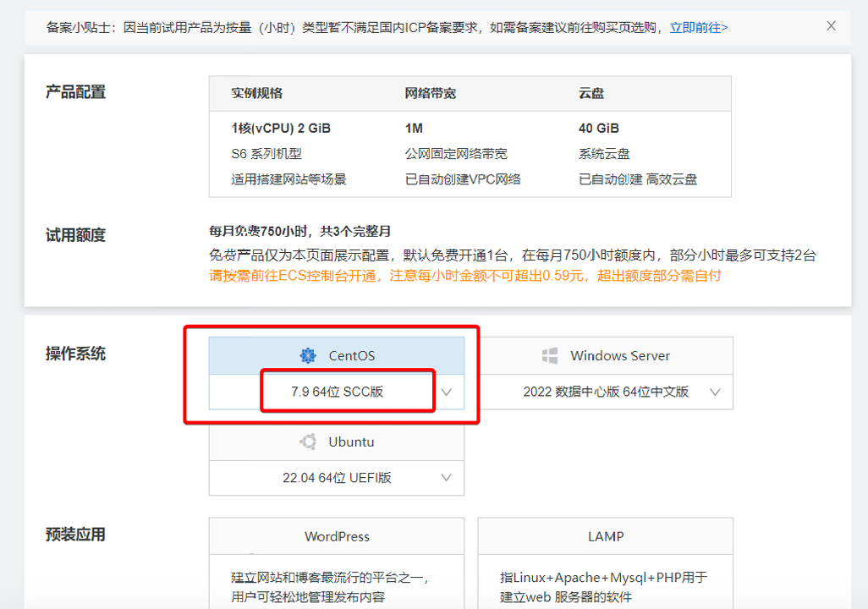This screenshot has width=868, height=609.
Task: Click the 22.04 64位 UEFI版 version text
Action: tap(337, 478)
